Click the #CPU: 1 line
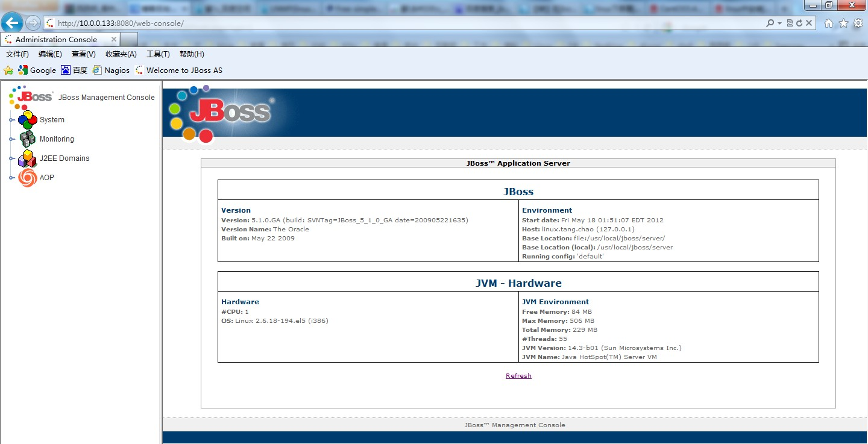 click(x=235, y=311)
